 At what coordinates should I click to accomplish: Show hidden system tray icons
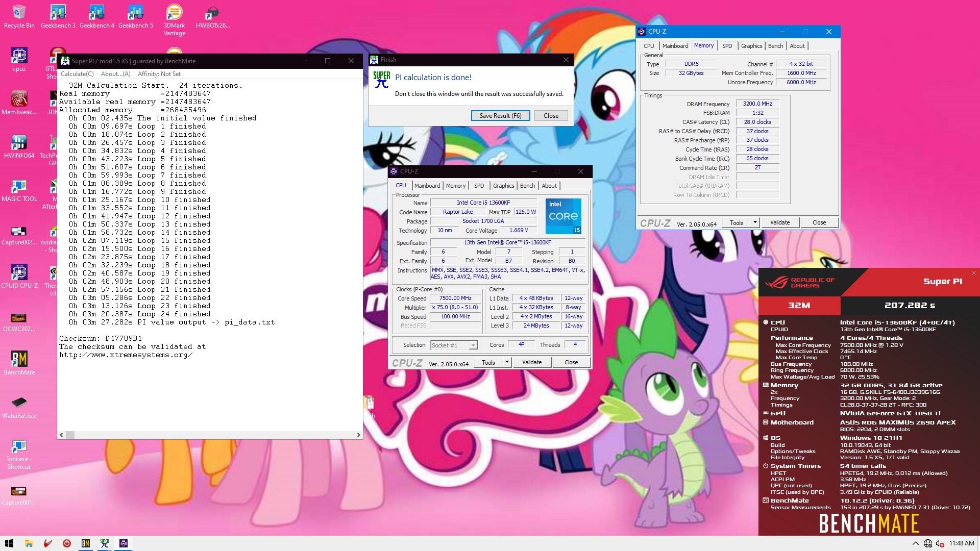point(915,543)
